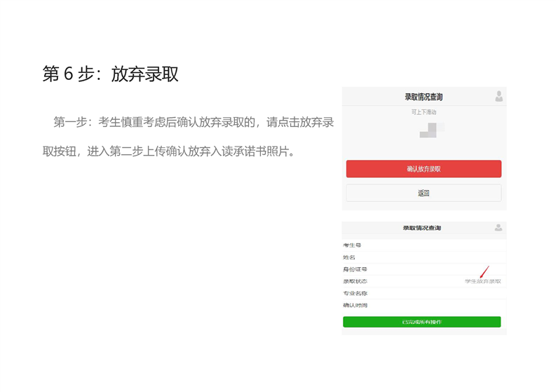Select the 专业名称 row
The height and width of the screenshot is (392, 556).
point(423,293)
